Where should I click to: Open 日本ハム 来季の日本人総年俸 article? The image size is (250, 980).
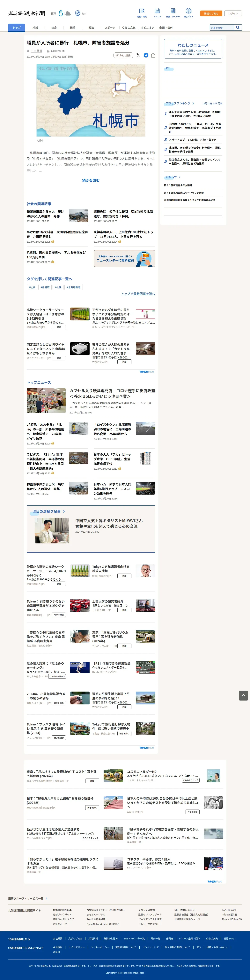click(x=113, y=489)
